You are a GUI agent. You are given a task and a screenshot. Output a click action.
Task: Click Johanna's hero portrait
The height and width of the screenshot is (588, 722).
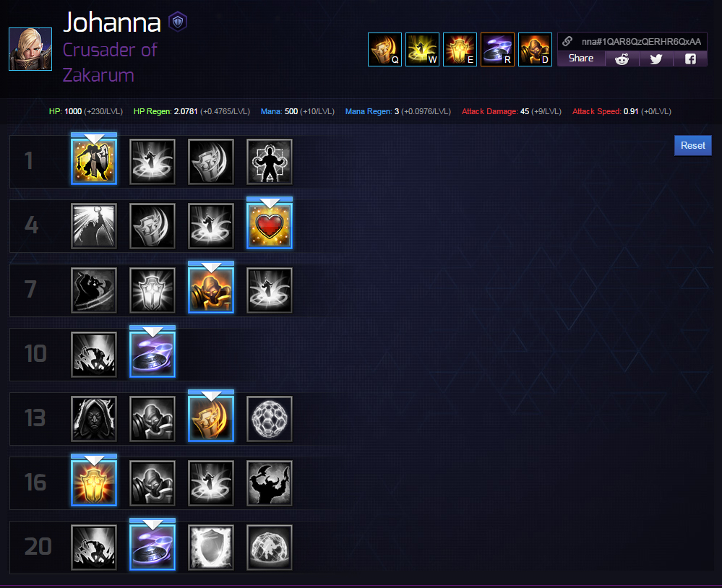(30, 49)
